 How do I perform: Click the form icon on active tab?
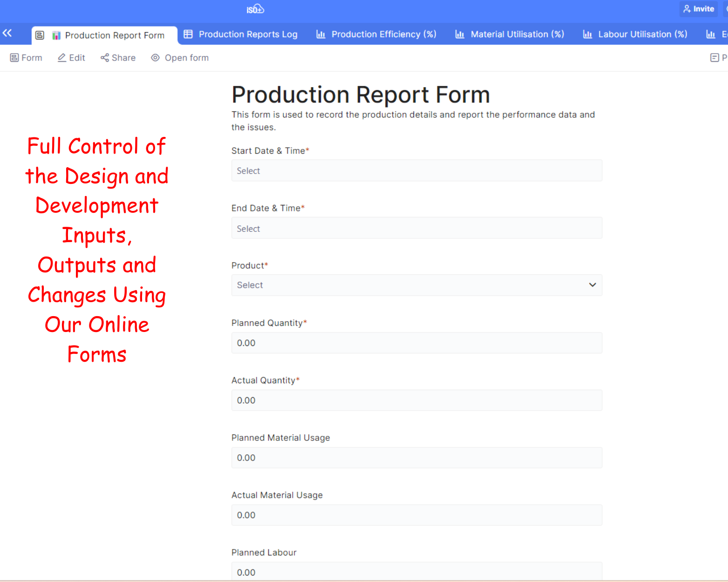[40, 35]
